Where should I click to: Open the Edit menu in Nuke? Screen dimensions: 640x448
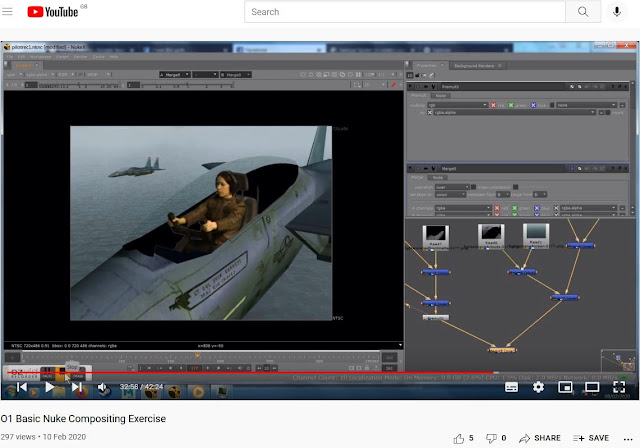21,57
